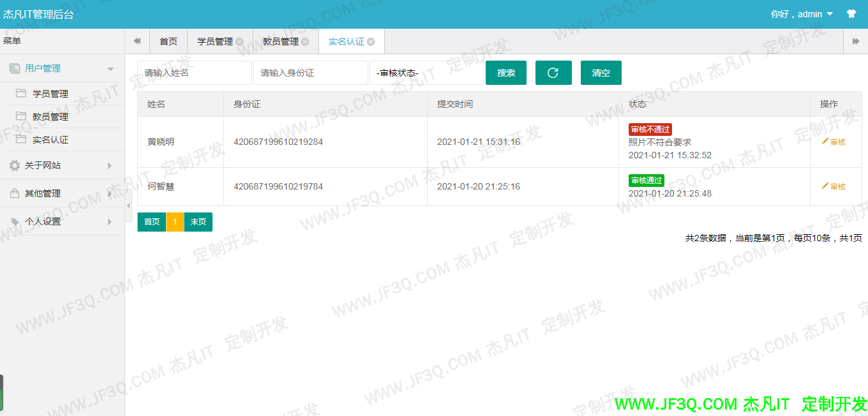Open 教员管理 in the sidebar

[50, 117]
